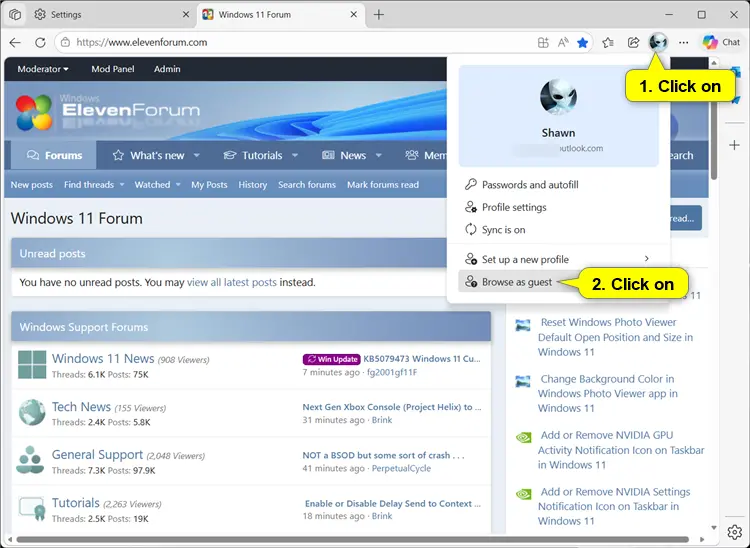The image size is (750, 548).
Task: Open the Windows 11 News forum
Action: pyautogui.click(x=103, y=359)
